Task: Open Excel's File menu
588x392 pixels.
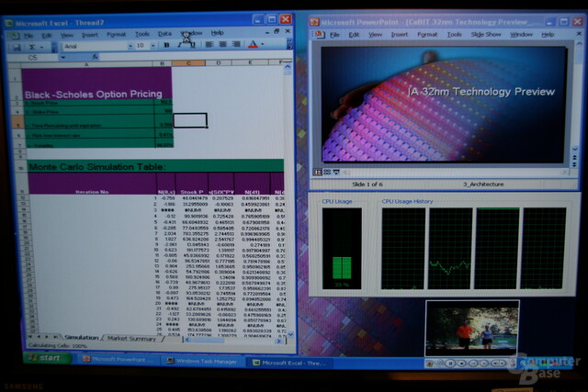Action: pyautogui.click(x=28, y=36)
